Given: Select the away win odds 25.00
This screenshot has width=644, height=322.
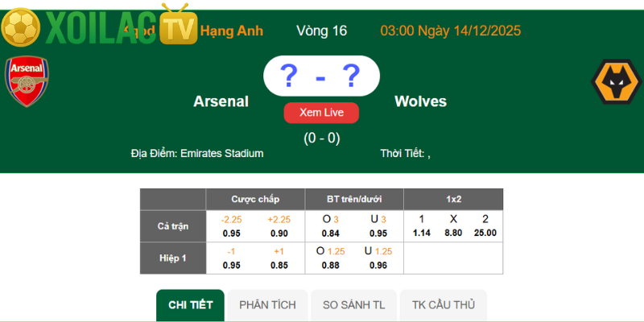Looking at the screenshot, I should (485, 233).
